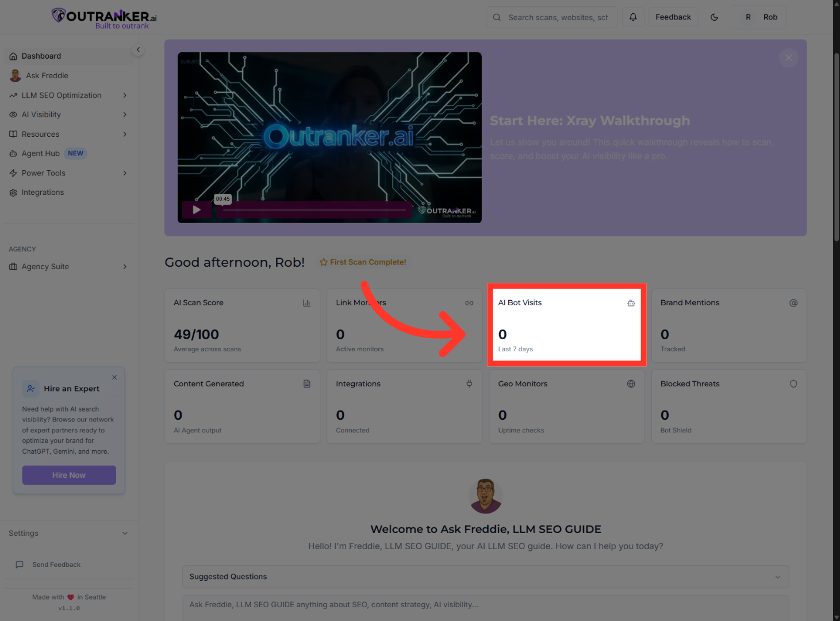This screenshot has width=840, height=621.
Task: Click Send Feedback link in sidebar
Action: [56, 565]
